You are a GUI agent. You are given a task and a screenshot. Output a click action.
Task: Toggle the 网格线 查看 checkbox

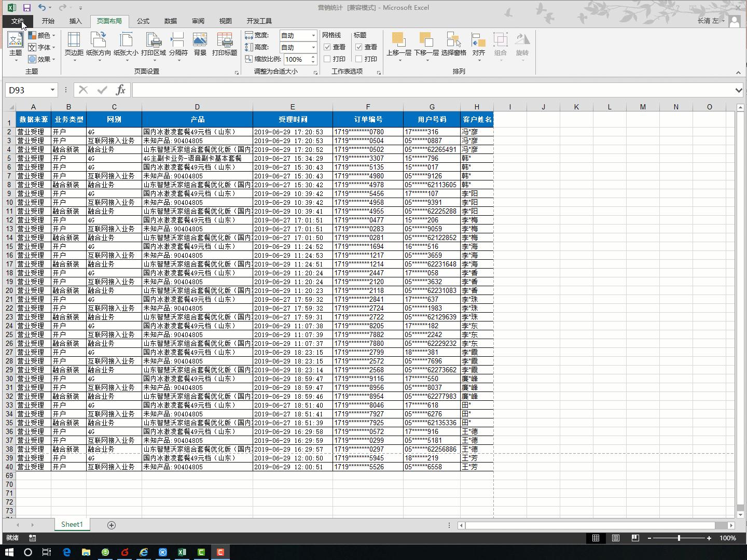point(327,47)
